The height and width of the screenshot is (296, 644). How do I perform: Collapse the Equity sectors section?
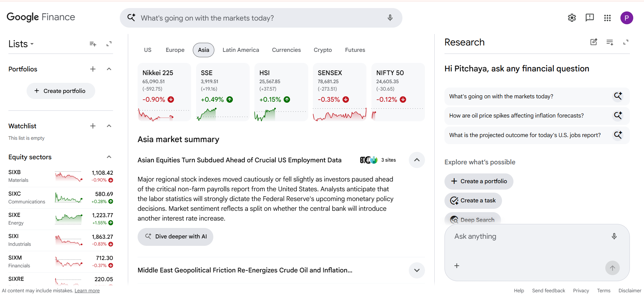[109, 157]
